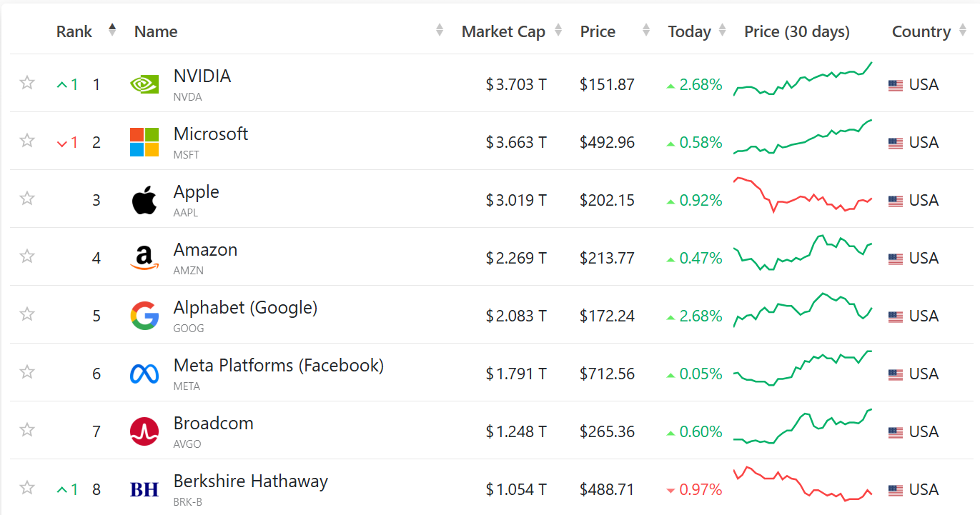Open the Microsoft company link

coord(211,134)
